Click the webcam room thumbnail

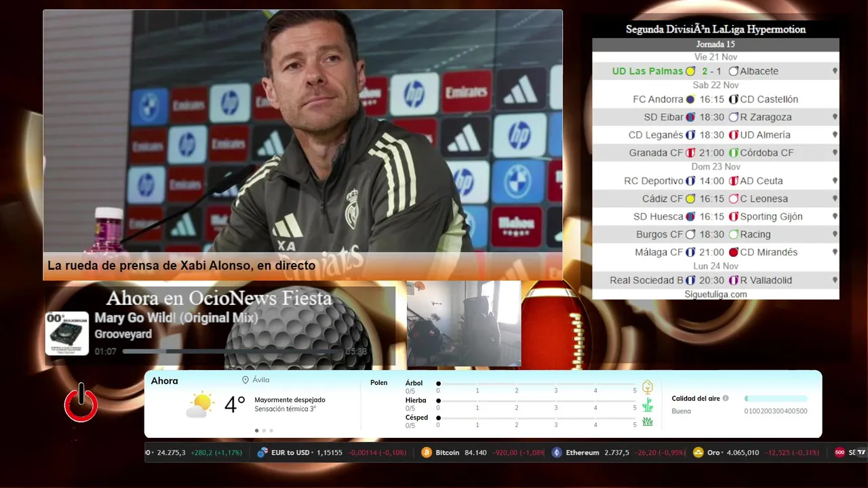pyautogui.click(x=464, y=323)
